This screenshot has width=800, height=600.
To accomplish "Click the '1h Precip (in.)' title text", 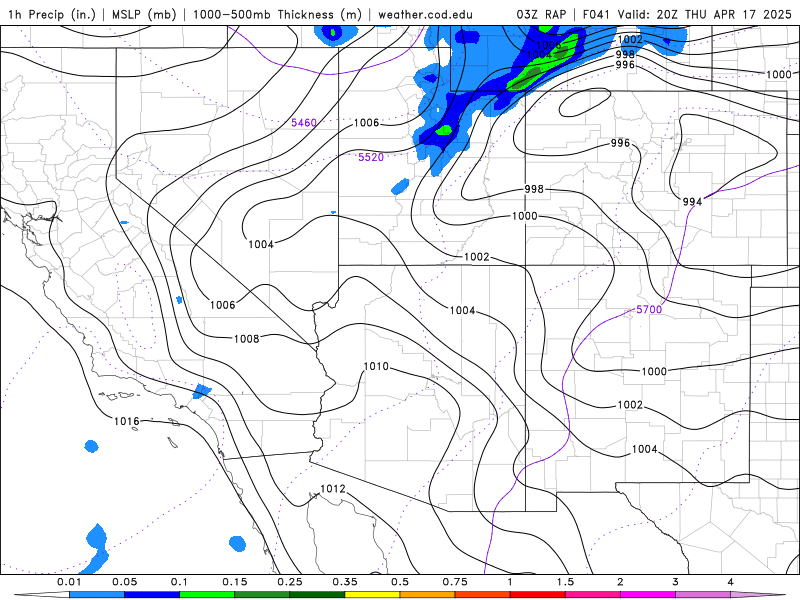I will (52, 14).
